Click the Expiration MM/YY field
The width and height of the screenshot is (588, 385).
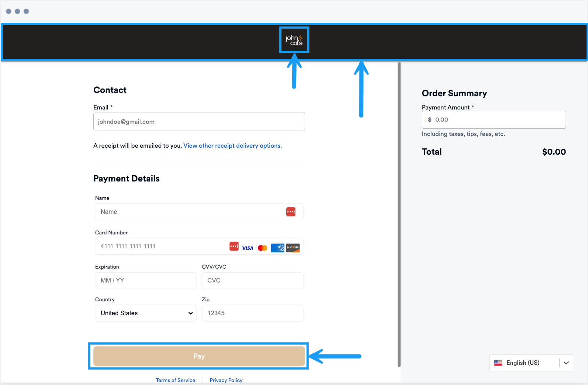point(146,280)
